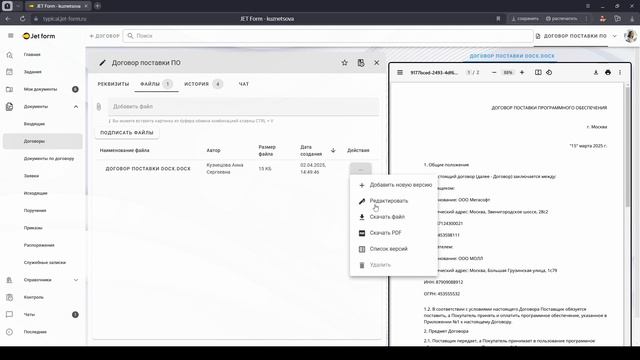Print the PDF from viewer toolbar
This screenshot has height=360, width=640.
coord(608,72)
